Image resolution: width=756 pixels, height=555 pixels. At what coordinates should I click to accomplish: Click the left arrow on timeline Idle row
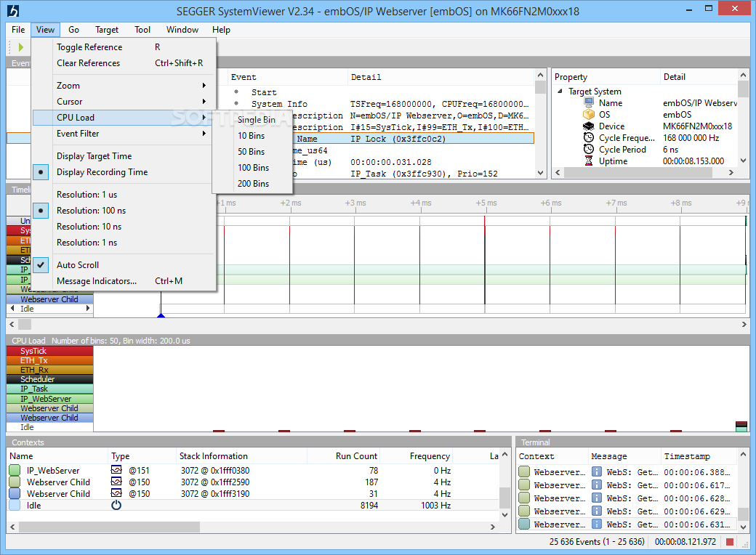[12, 308]
